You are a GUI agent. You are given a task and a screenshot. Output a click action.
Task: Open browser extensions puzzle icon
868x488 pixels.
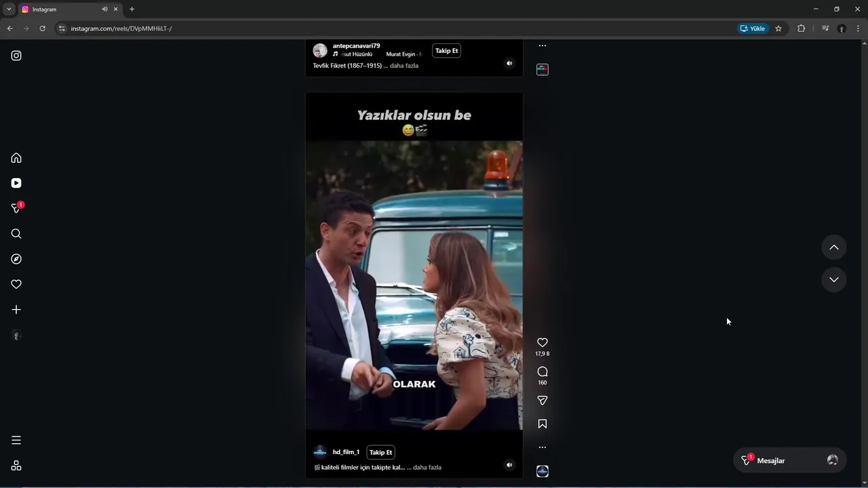point(801,28)
